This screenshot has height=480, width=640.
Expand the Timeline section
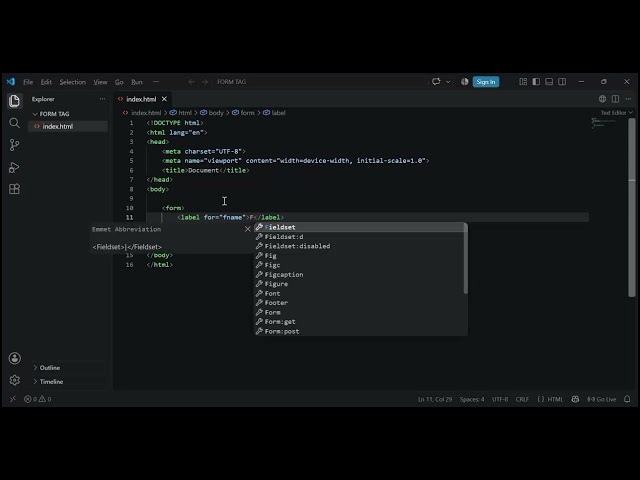click(51, 382)
